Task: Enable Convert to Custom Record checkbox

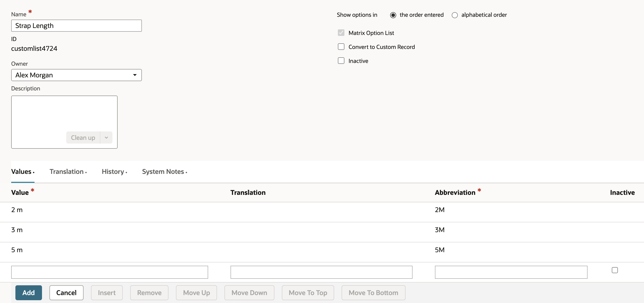Action: [x=341, y=47]
